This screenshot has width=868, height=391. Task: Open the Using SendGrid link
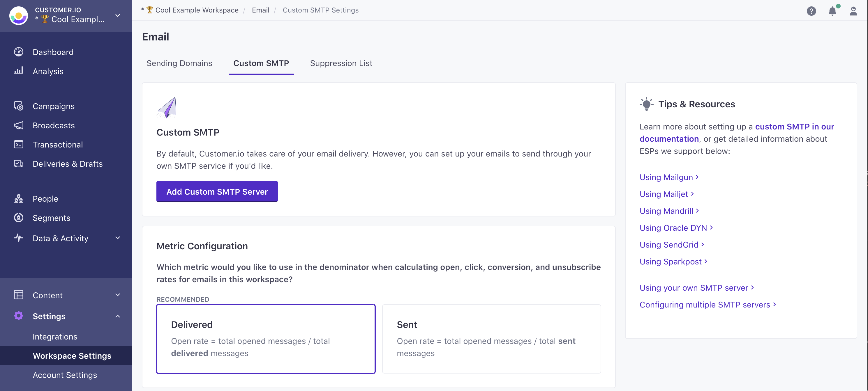672,244
